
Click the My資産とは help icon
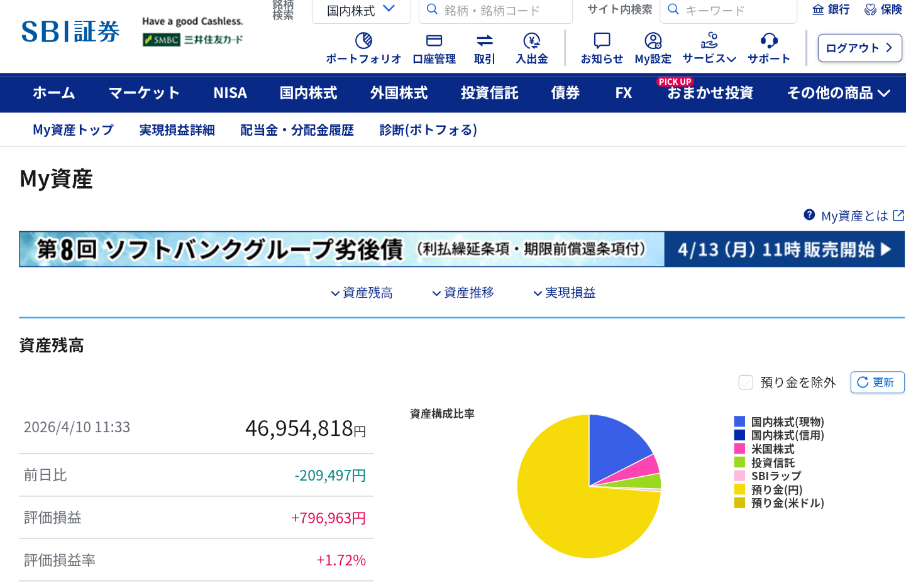pyautogui.click(x=809, y=215)
